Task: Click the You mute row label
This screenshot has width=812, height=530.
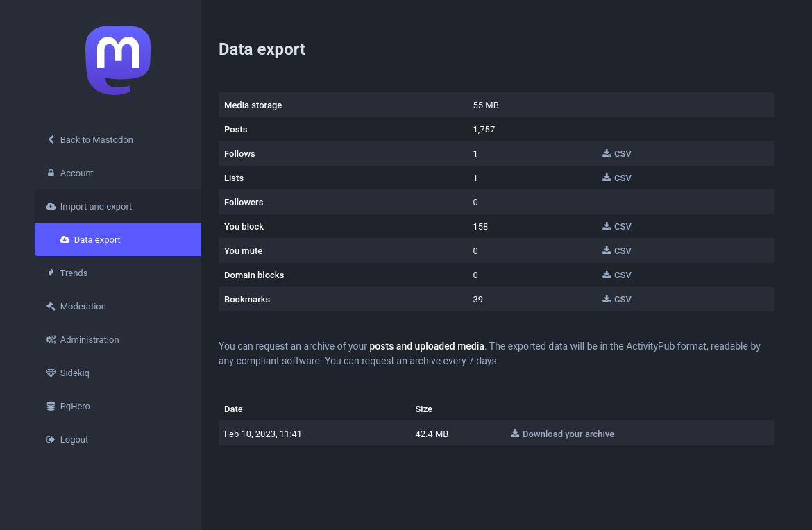Action: point(243,251)
